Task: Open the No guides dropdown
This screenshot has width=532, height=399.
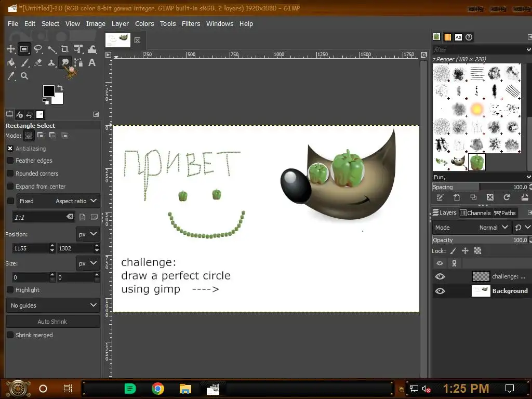Action: pos(53,305)
